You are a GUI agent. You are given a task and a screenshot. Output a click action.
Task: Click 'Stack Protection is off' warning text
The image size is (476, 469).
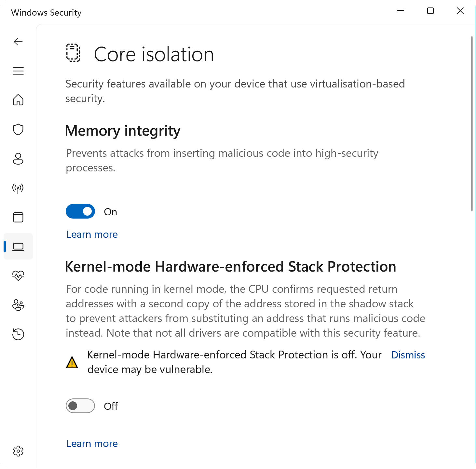coord(234,362)
